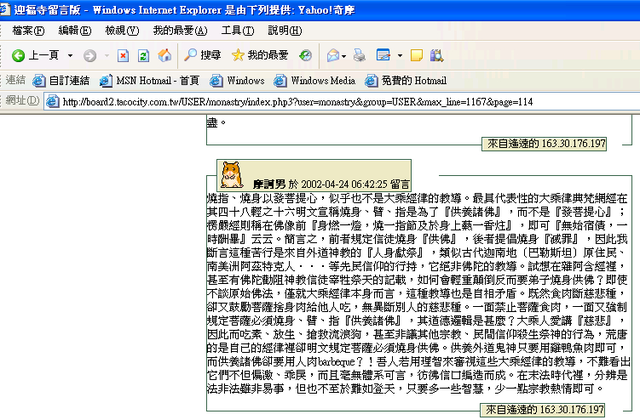Open the 檔案(F) menu

pyautogui.click(x=28, y=31)
